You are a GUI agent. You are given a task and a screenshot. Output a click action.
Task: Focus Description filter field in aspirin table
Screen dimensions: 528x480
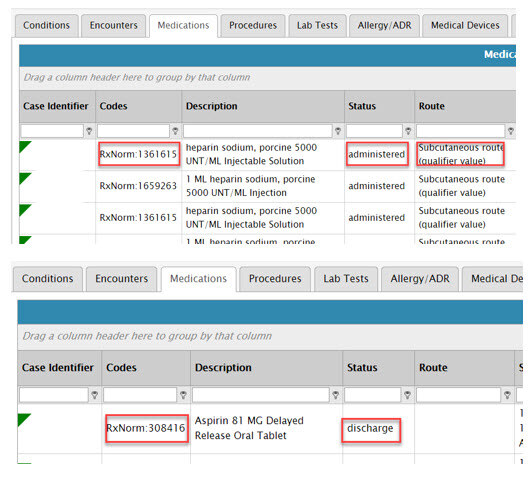[x=260, y=395]
